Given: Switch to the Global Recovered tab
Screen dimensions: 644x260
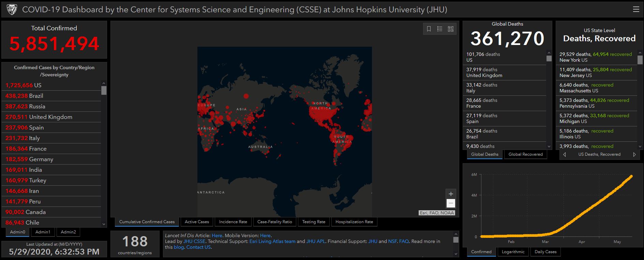Looking at the screenshot, I should (x=526, y=154).
